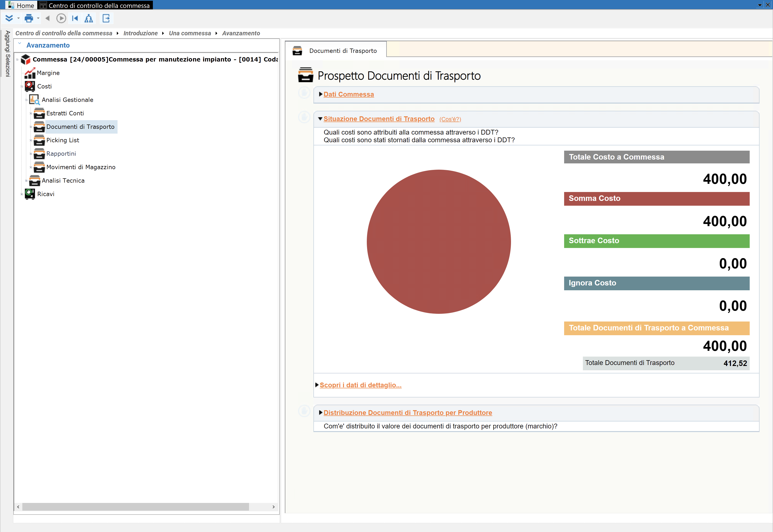Expand the Estratti Conti node
The image size is (773, 532).
[x=31, y=113]
